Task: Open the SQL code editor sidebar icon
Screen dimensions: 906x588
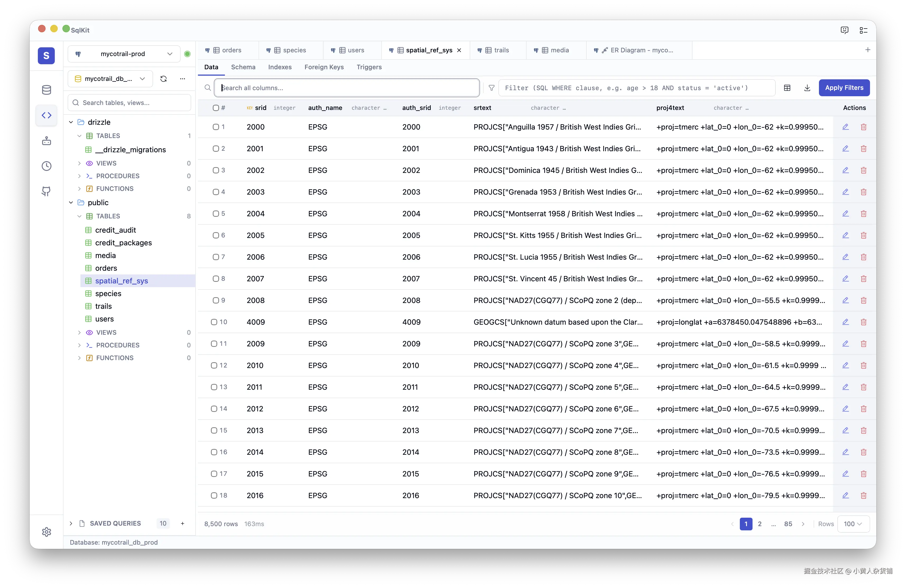Action: (x=47, y=115)
